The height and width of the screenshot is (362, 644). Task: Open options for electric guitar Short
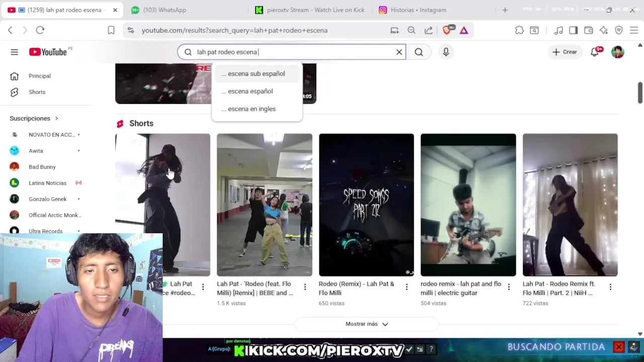click(509, 287)
